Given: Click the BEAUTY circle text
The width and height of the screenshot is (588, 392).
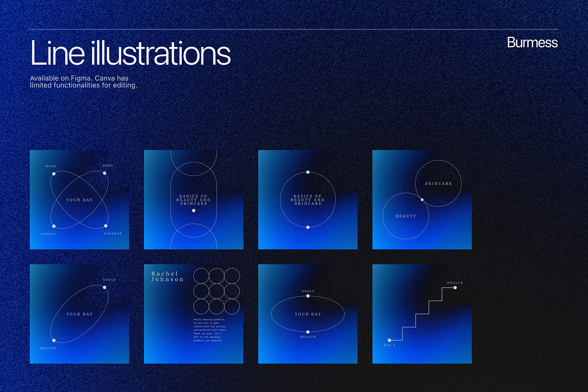Looking at the screenshot, I should pos(406,216).
